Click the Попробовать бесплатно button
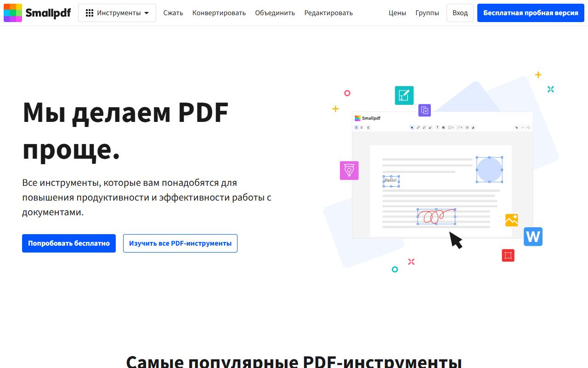Image resolution: width=588 pixels, height=368 pixels. [x=69, y=243]
